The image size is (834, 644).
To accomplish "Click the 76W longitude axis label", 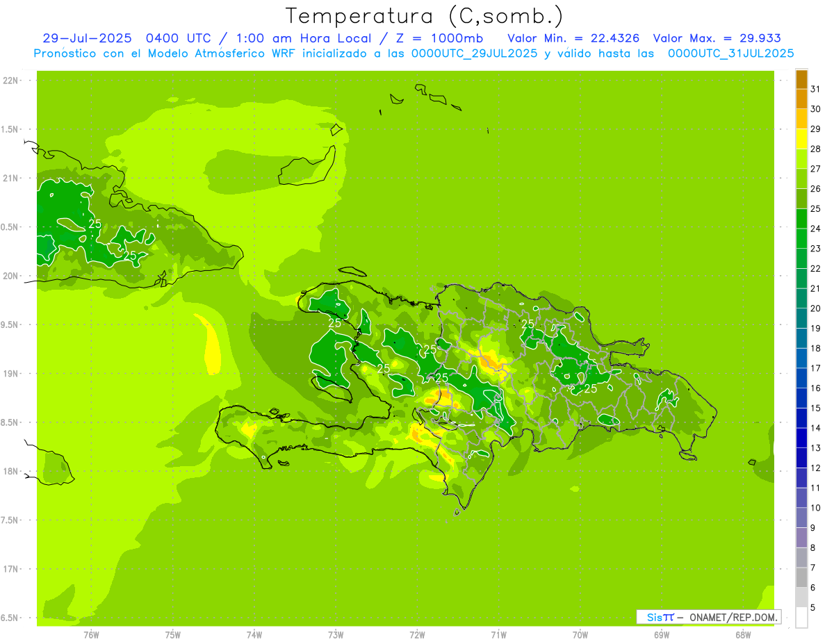I will (91, 634).
